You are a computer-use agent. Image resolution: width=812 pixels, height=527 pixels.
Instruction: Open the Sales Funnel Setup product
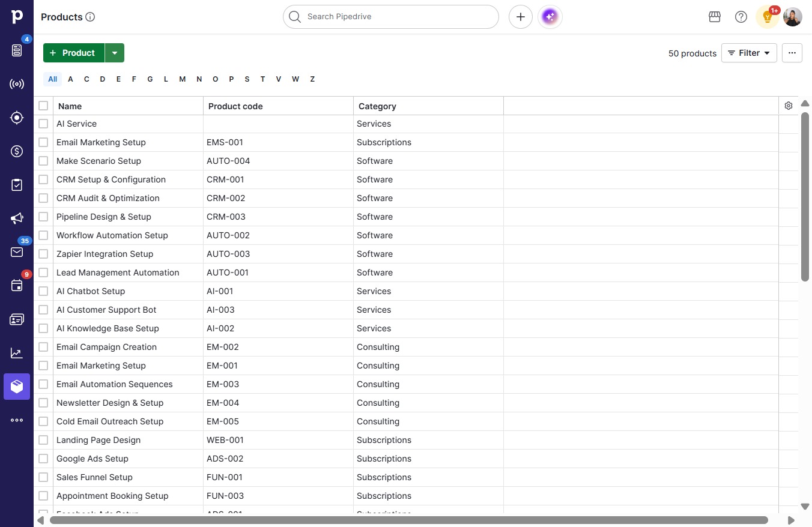coord(94,477)
